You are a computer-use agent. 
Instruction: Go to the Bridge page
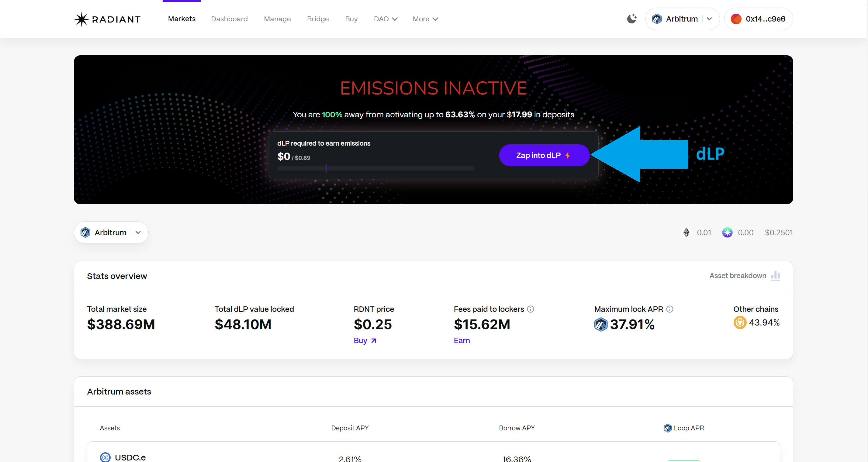(x=317, y=19)
